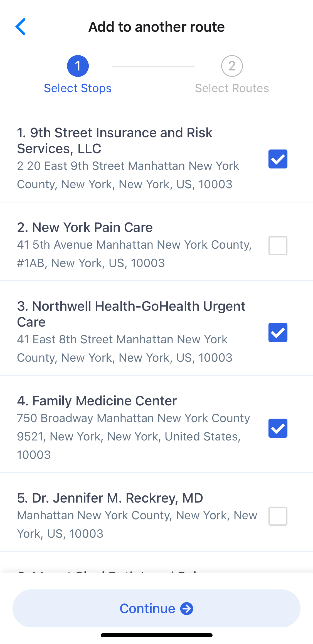Viewport: 313px width, 644px height.
Task: Check the Dr. Jennifer M. Reckrey checkbox
Action: coord(278,516)
